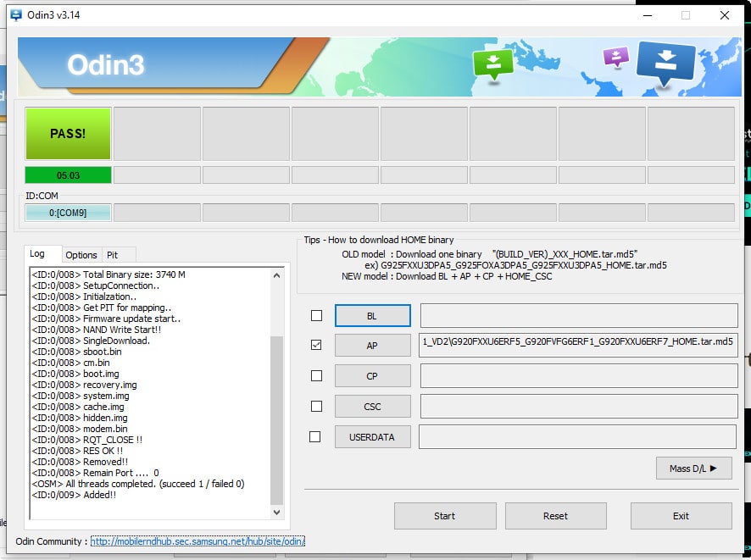Image resolution: width=751 pixels, height=560 pixels.
Task: Start the firmware flash
Action: [445, 516]
